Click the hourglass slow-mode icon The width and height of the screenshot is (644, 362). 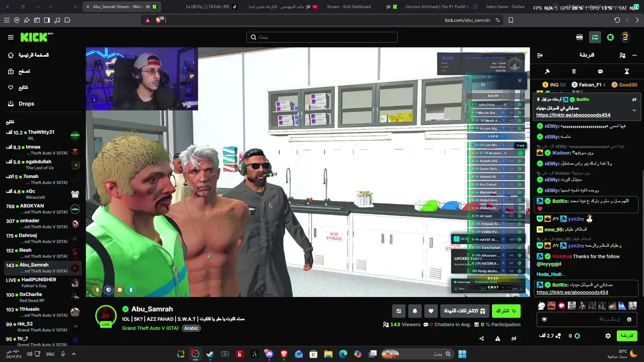pos(627,71)
